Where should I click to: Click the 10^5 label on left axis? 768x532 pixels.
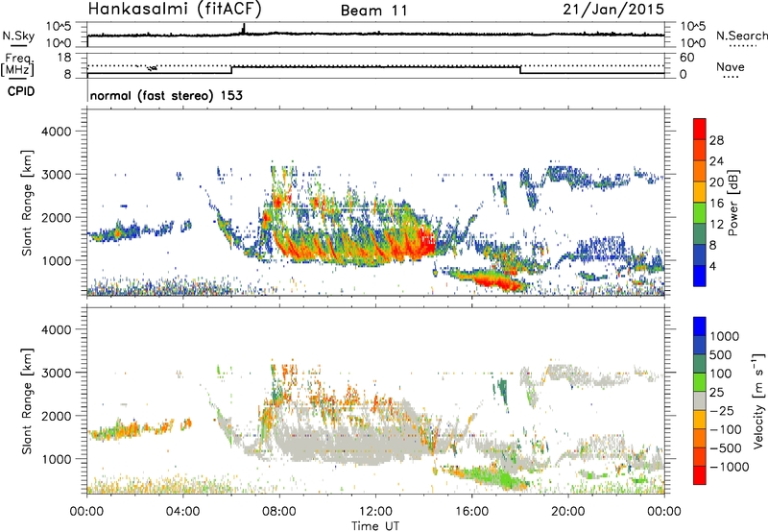(59, 26)
